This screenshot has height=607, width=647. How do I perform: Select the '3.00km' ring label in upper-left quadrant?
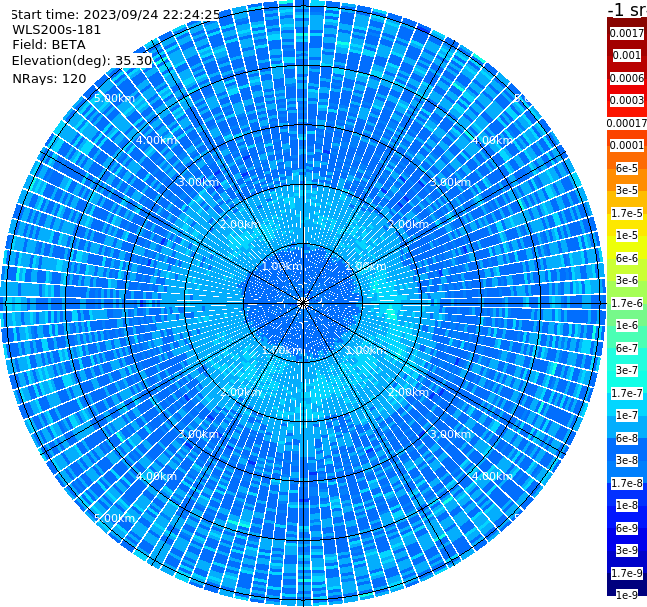[198, 182]
